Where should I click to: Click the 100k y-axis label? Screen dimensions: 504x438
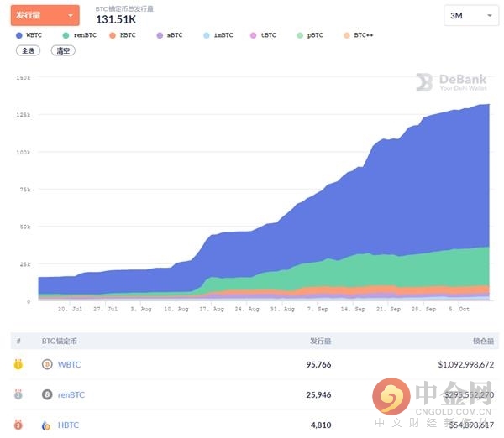click(24, 152)
